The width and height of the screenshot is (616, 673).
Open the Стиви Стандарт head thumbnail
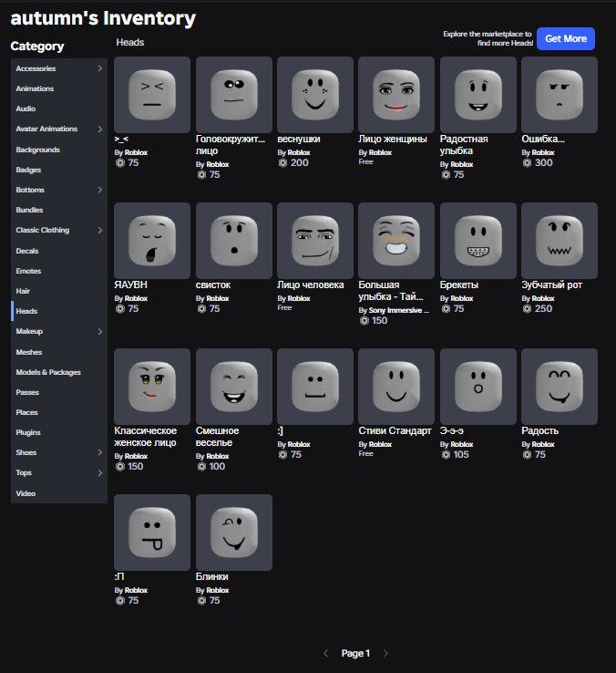coord(396,387)
